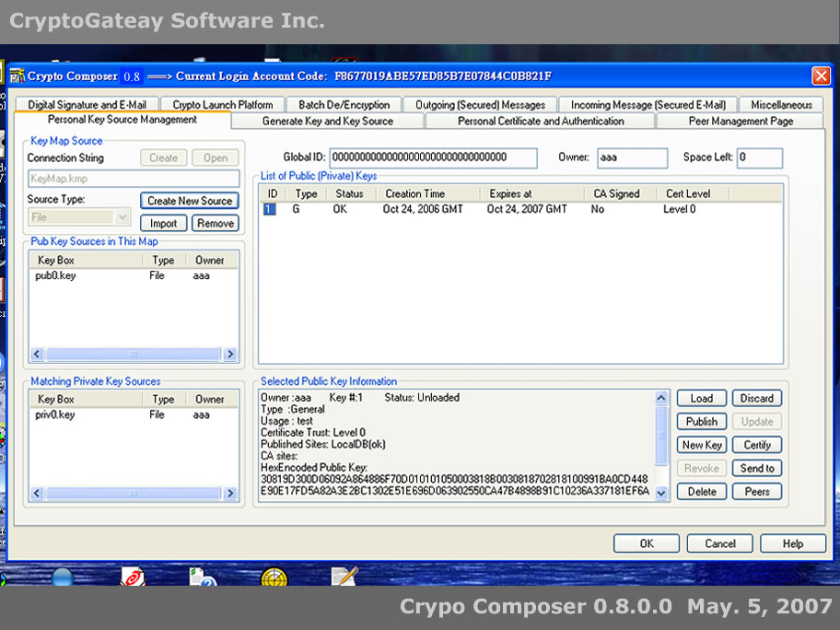Click the Owner input field

pos(632,157)
